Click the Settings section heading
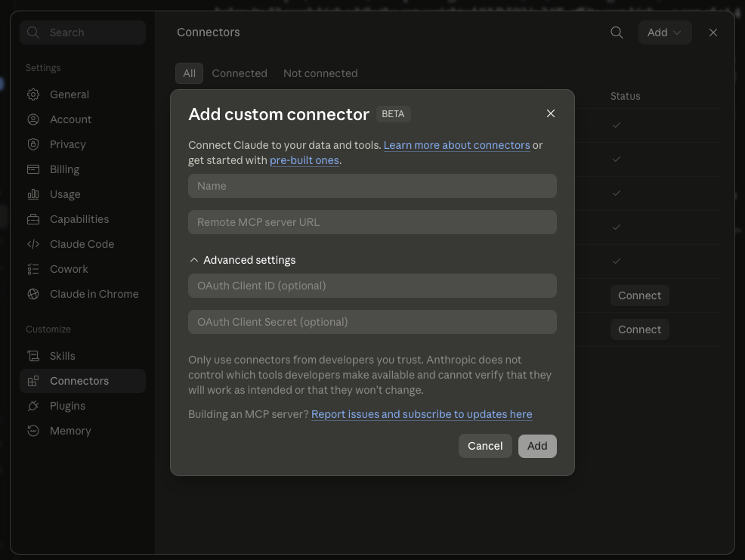This screenshot has height=560, width=745. coord(43,67)
